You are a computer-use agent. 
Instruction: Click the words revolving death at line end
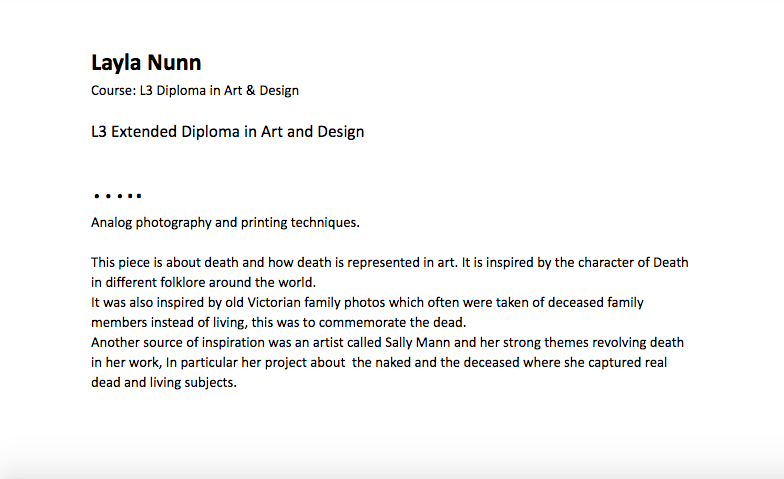(x=638, y=342)
